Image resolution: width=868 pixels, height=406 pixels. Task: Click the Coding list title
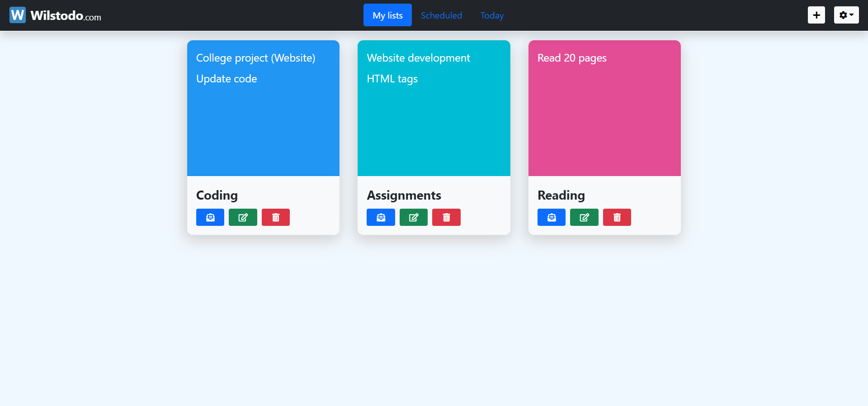click(217, 195)
